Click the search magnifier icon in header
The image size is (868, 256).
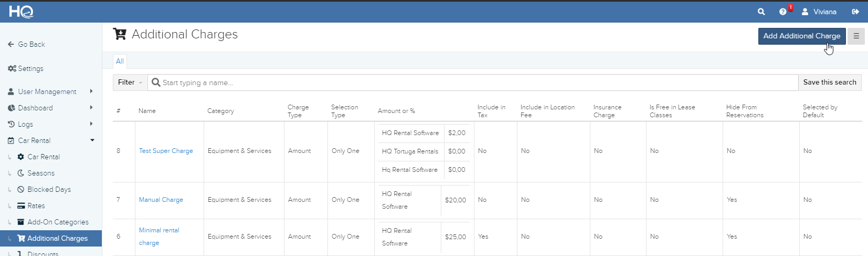pos(761,12)
